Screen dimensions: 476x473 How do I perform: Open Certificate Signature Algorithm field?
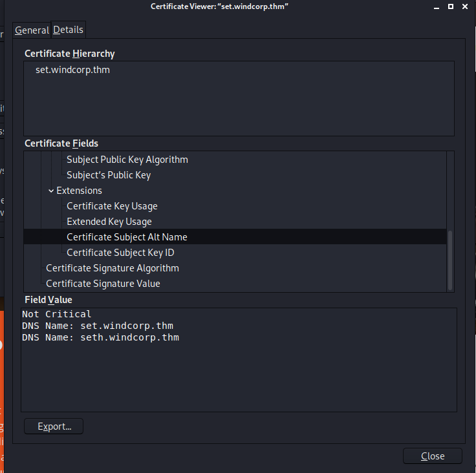pyautogui.click(x=112, y=268)
